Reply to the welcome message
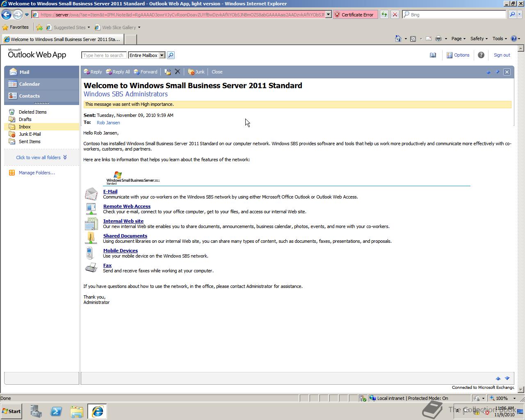Image resolution: width=525 pixels, height=420 pixels. tap(93, 72)
